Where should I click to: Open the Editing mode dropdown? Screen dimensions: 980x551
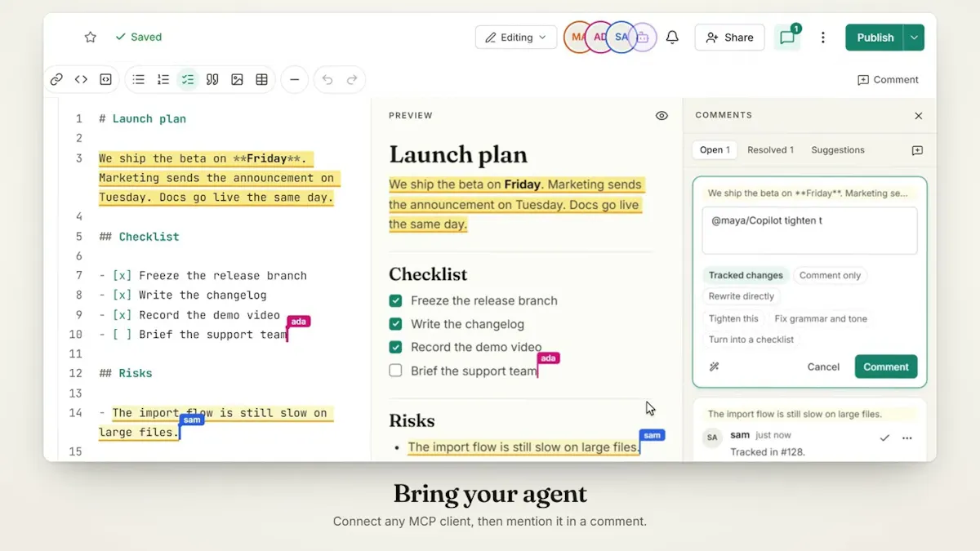516,38
